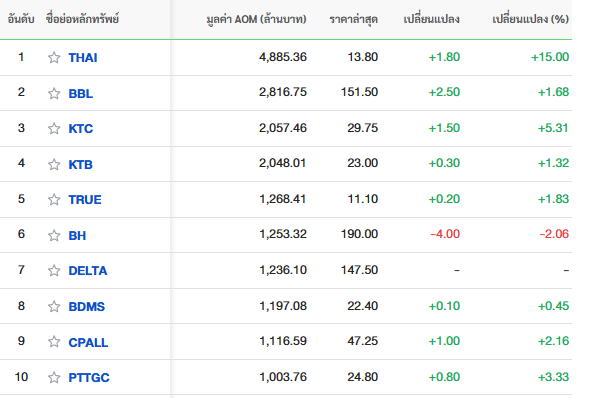
Task: Click the star next to CPALL
Action: [x=54, y=342]
